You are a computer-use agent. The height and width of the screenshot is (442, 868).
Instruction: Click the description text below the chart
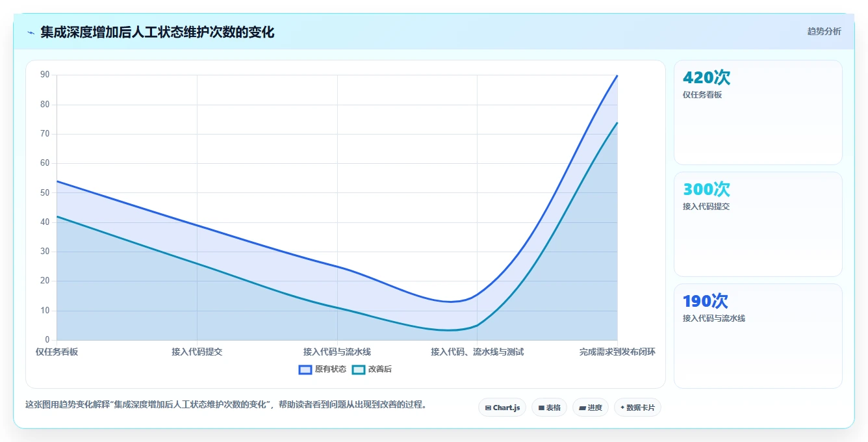tap(226, 404)
